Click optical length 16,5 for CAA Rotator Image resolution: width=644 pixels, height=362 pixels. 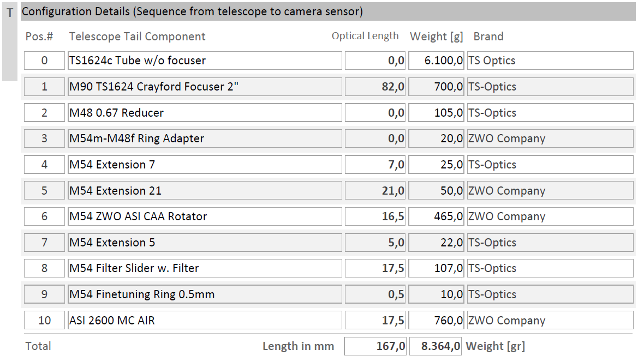click(375, 216)
